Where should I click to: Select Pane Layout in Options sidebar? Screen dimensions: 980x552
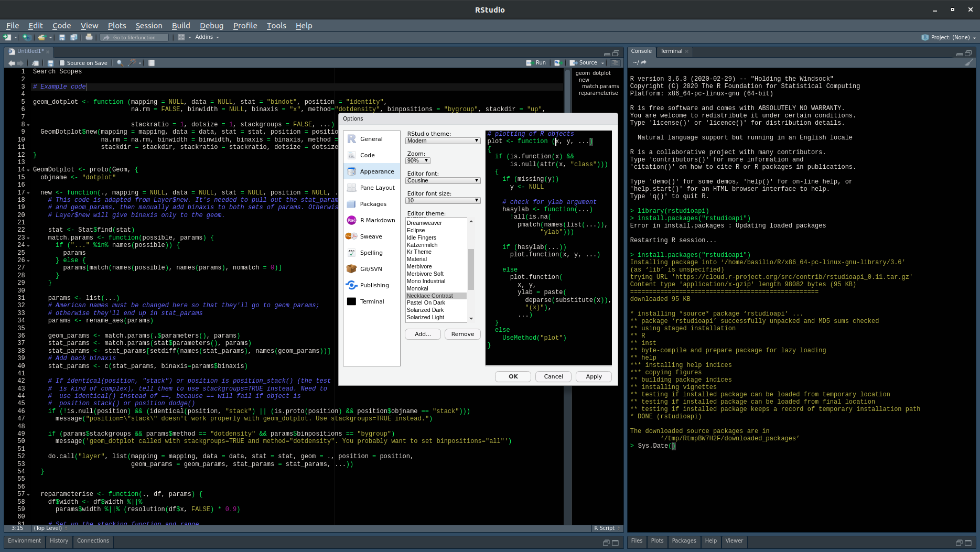click(x=372, y=188)
